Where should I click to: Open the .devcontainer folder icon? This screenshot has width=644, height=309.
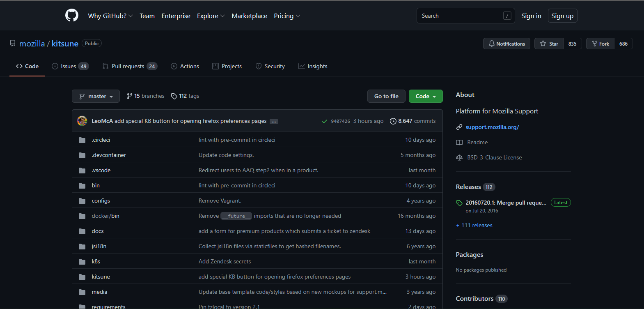pyautogui.click(x=82, y=155)
